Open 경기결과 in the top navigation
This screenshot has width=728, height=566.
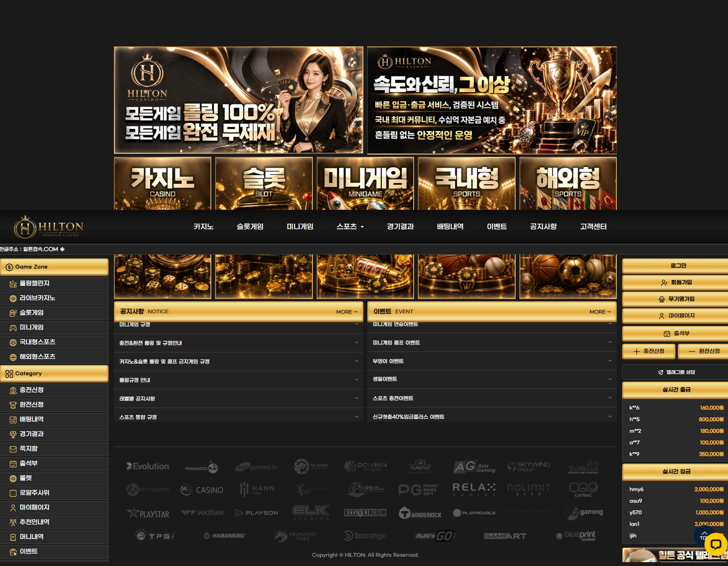click(x=400, y=227)
